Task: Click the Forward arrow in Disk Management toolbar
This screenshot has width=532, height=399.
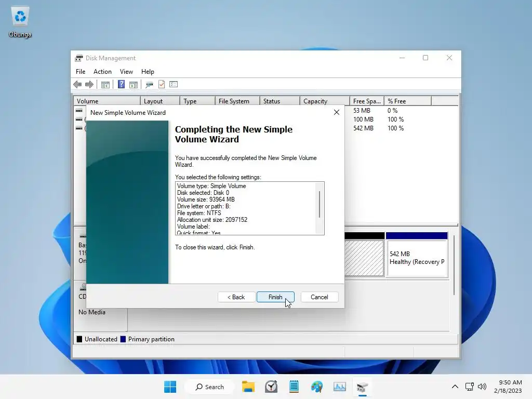Action: (x=89, y=85)
